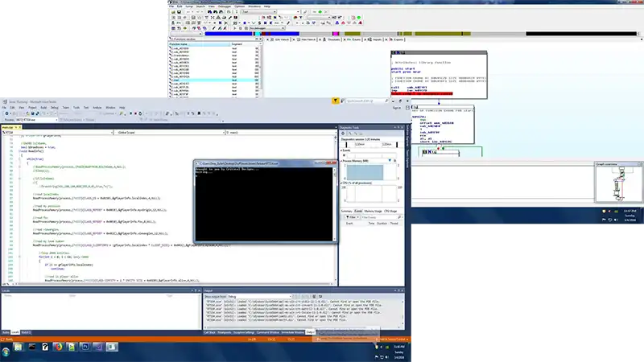Open the Process dropdown in Visual Studio debug toolbar
This screenshot has width=644, height=362.
tap(36, 120)
